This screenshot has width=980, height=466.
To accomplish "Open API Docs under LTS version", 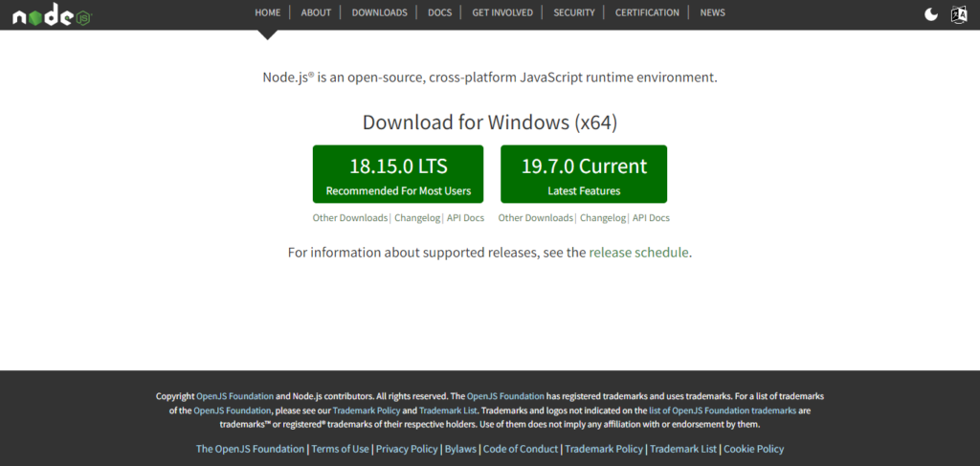I will tap(465, 218).
